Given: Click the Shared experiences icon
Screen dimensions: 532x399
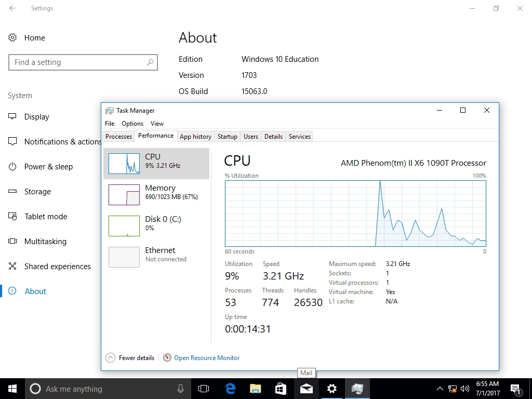Looking at the screenshot, I should [x=12, y=266].
